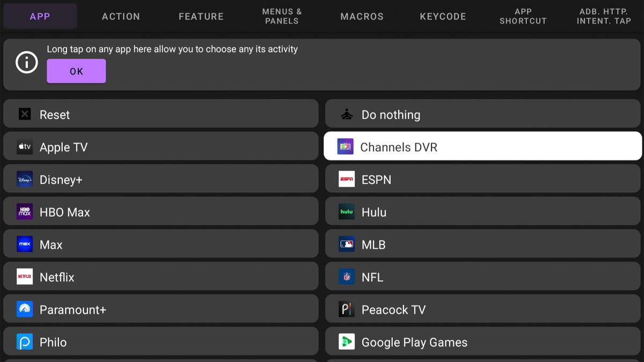Click the MLB app icon
This screenshot has width=644, height=362.
pos(347,245)
